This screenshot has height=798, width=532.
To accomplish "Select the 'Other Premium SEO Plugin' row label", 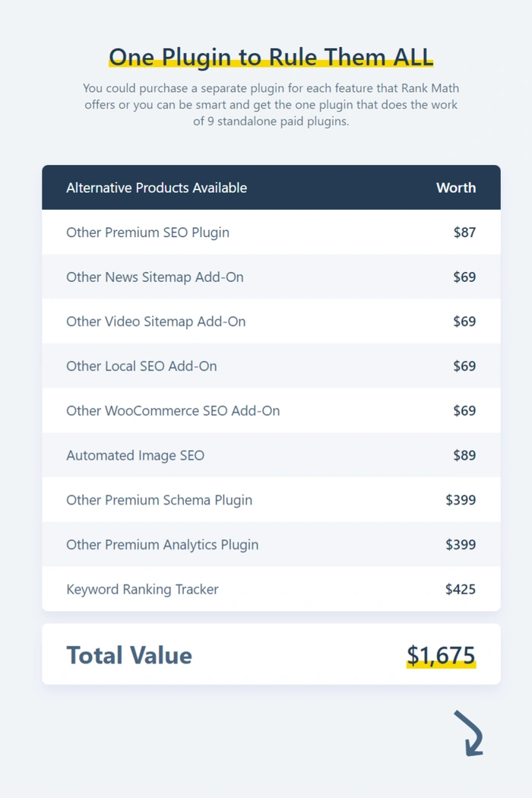I will pos(147,233).
